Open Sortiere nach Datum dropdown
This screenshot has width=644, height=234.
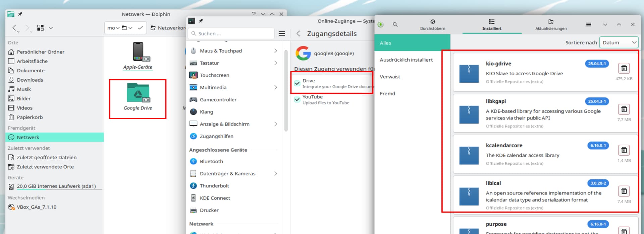(x=619, y=43)
